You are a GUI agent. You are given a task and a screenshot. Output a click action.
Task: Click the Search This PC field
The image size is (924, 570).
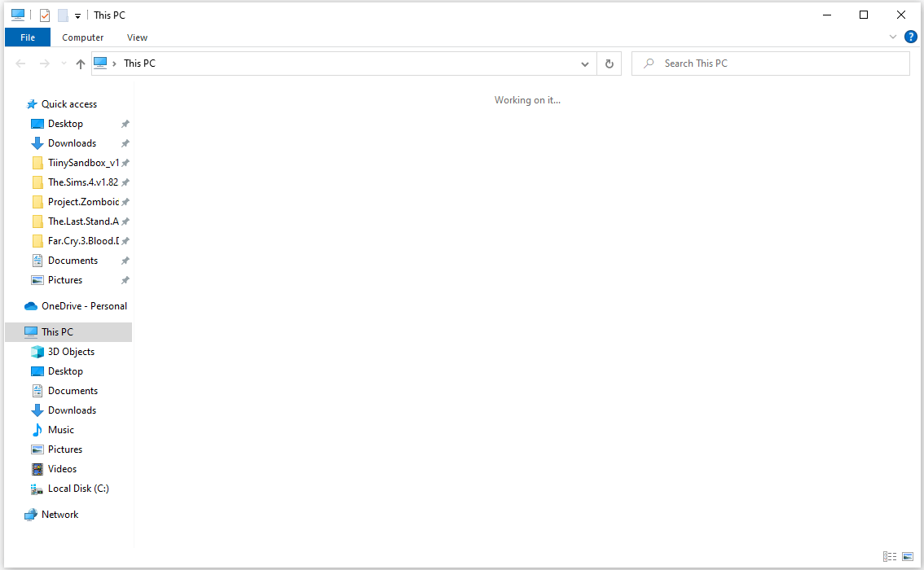770,64
